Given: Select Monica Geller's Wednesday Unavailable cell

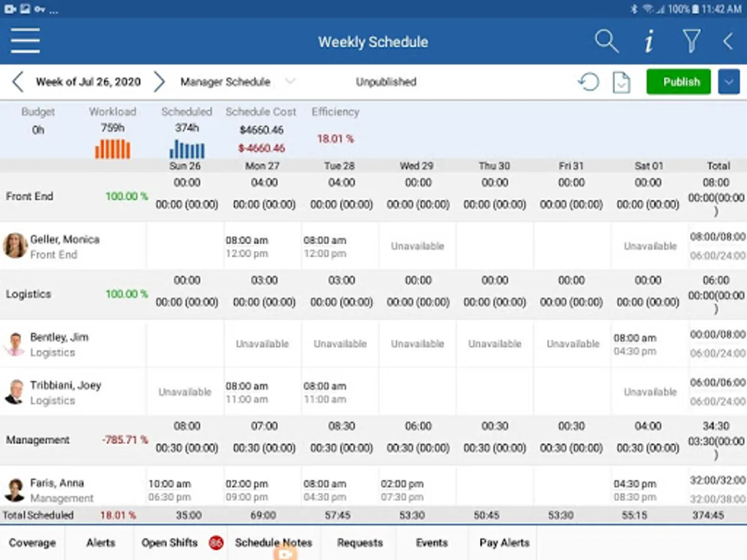Looking at the screenshot, I should [417, 246].
